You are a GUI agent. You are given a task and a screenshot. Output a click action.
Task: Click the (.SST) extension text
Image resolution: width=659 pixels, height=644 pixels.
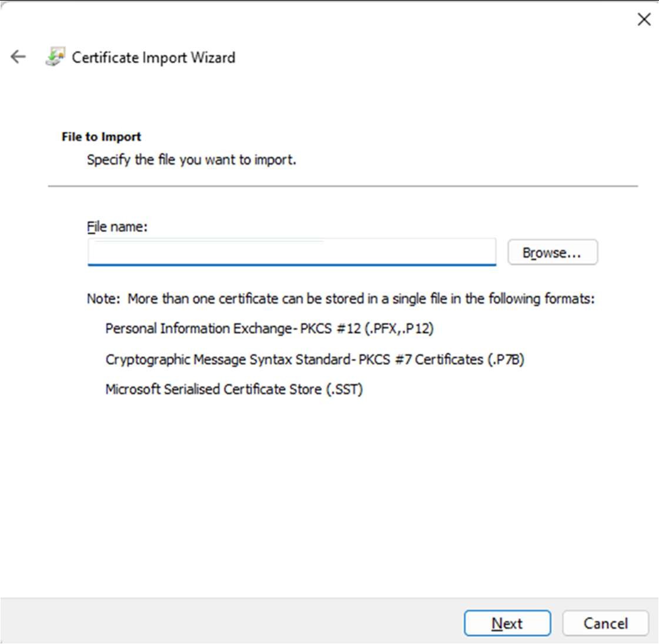point(344,390)
